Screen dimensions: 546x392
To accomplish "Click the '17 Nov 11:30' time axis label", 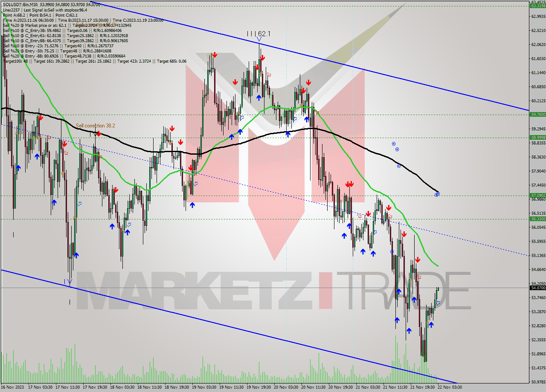I will click(68, 387).
